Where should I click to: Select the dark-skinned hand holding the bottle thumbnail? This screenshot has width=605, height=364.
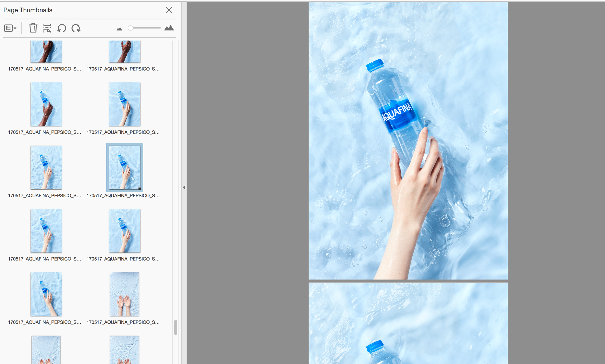coord(46,104)
